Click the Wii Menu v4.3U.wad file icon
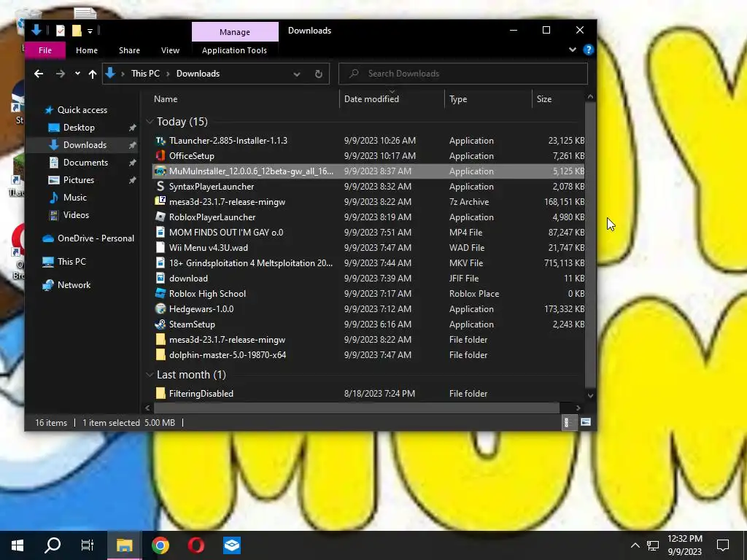The width and height of the screenshot is (747, 560). (160, 248)
